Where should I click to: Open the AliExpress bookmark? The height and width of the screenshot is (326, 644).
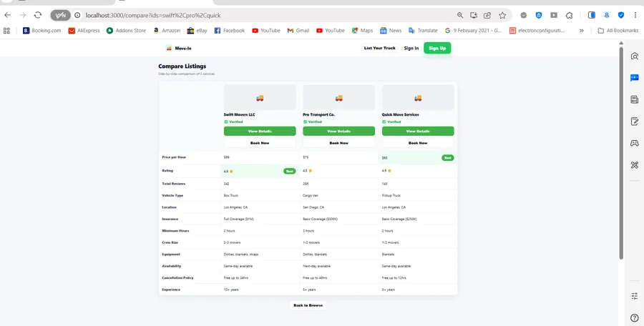(84, 30)
